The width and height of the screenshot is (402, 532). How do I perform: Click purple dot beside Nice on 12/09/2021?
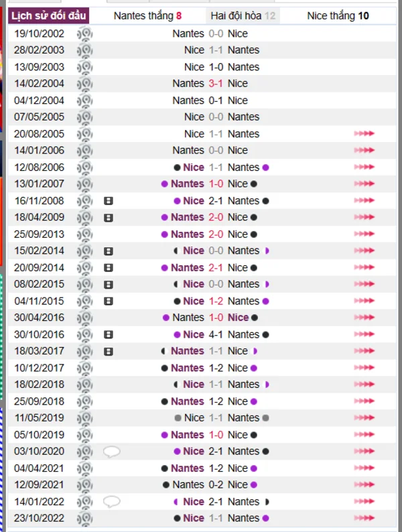[253, 485]
